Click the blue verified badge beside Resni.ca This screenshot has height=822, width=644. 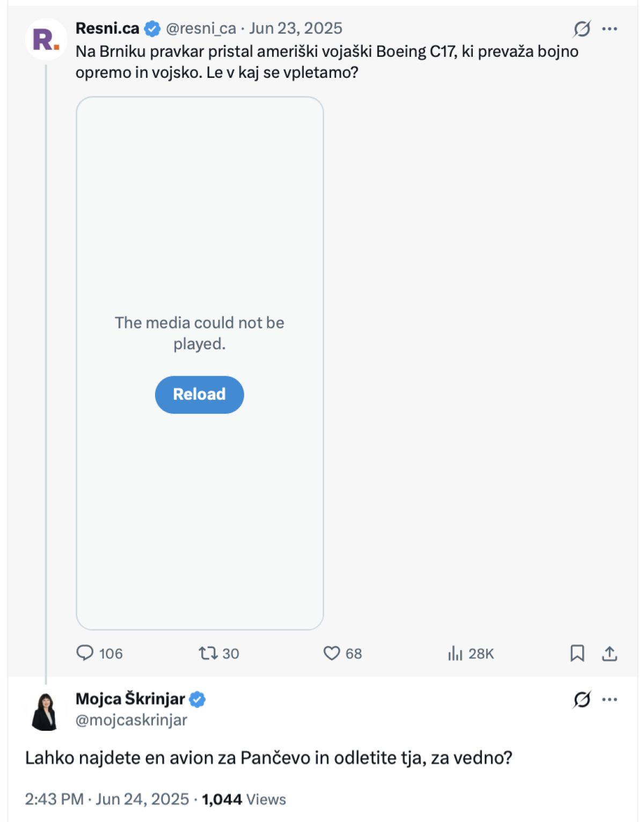point(153,28)
